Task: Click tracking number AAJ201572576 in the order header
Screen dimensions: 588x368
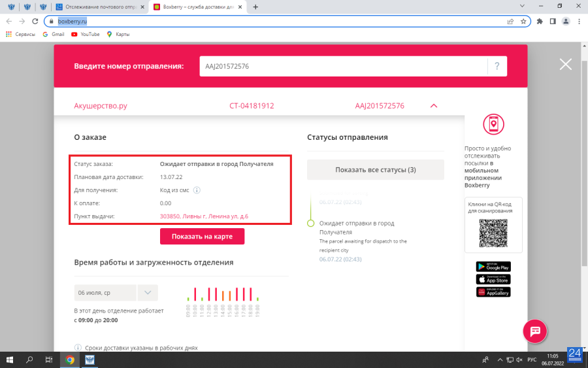Action: (380, 106)
